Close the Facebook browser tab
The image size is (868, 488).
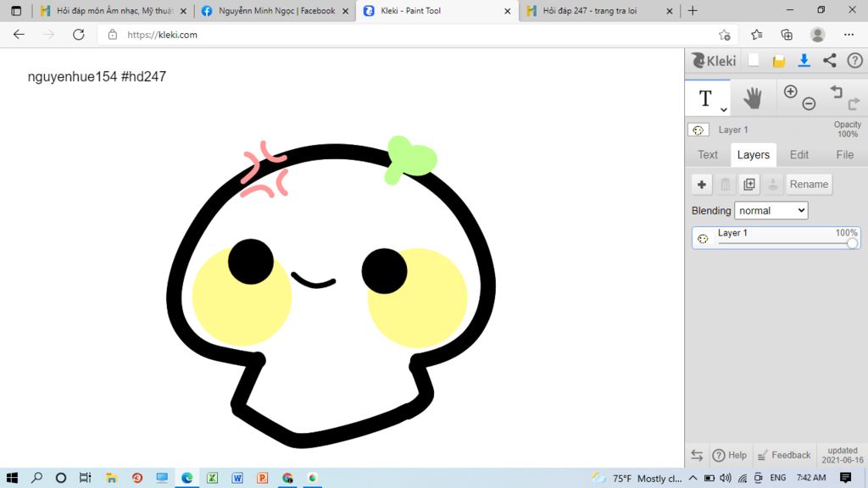click(346, 10)
